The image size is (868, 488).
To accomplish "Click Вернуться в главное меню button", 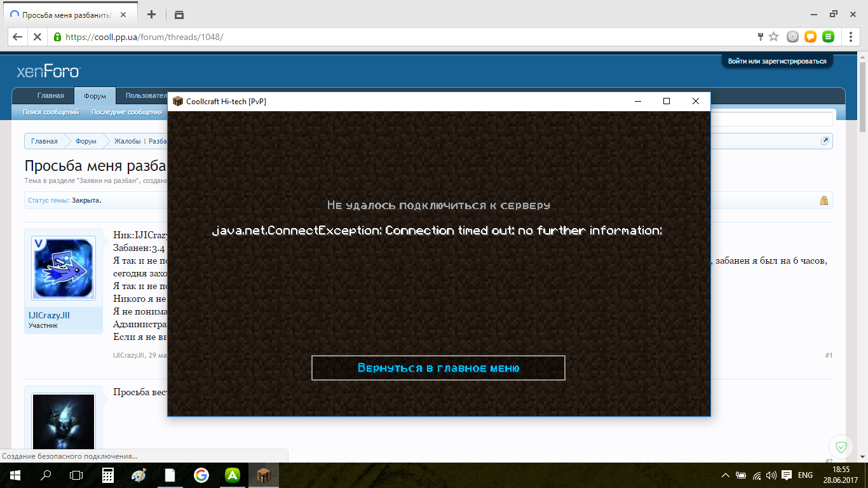I will [x=438, y=368].
